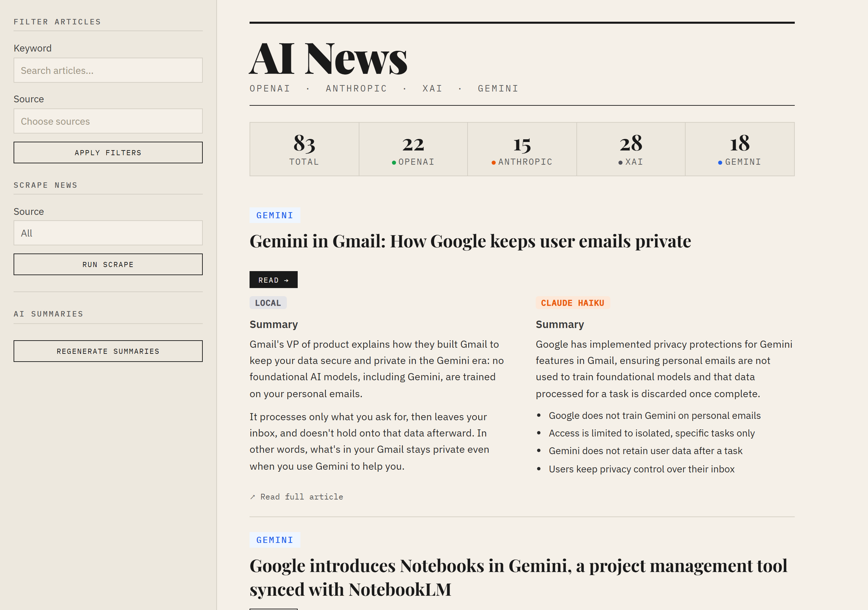Click the gray xAI dot indicator

tap(620, 163)
